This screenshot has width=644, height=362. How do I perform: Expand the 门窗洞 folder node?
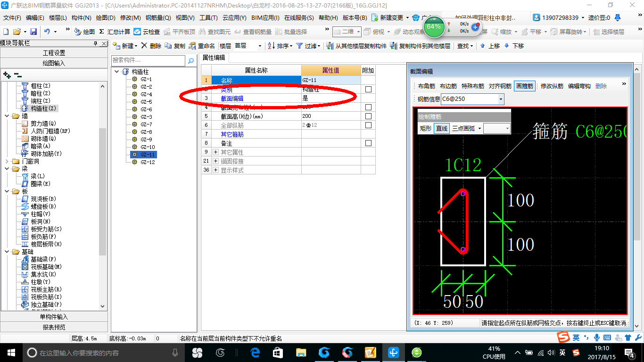tap(6, 161)
